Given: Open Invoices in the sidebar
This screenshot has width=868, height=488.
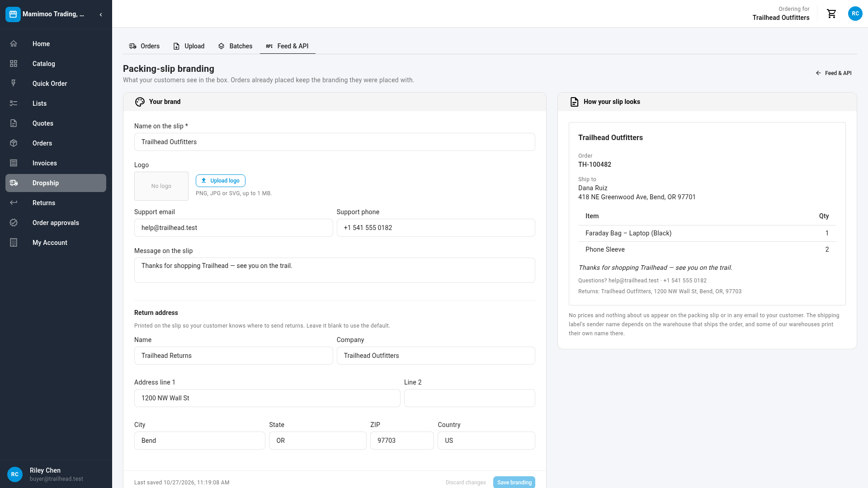Looking at the screenshot, I should (56, 163).
